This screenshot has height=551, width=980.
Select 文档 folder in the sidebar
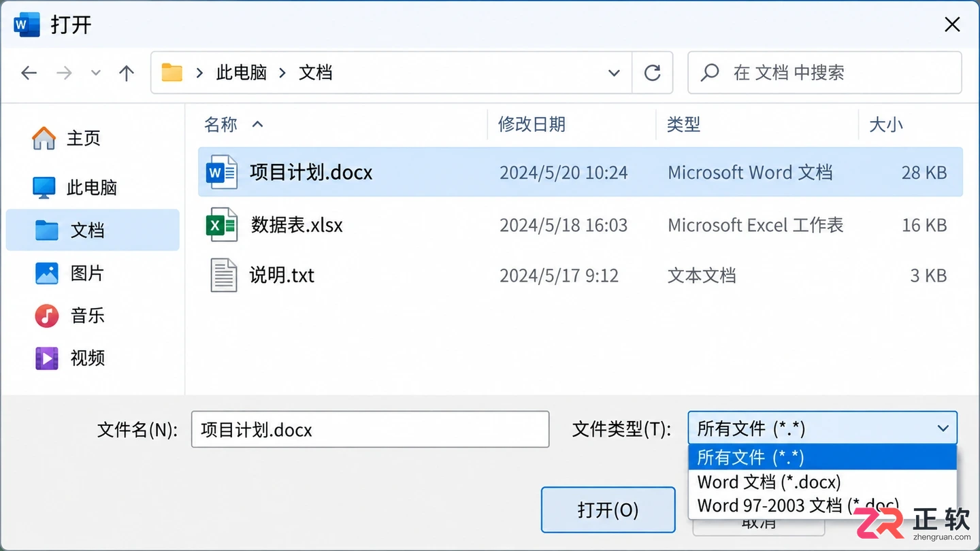(93, 230)
